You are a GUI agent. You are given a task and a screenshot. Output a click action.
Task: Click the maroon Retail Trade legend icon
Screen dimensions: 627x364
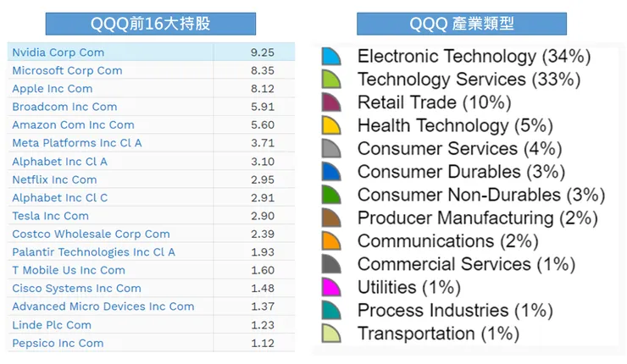pos(331,102)
